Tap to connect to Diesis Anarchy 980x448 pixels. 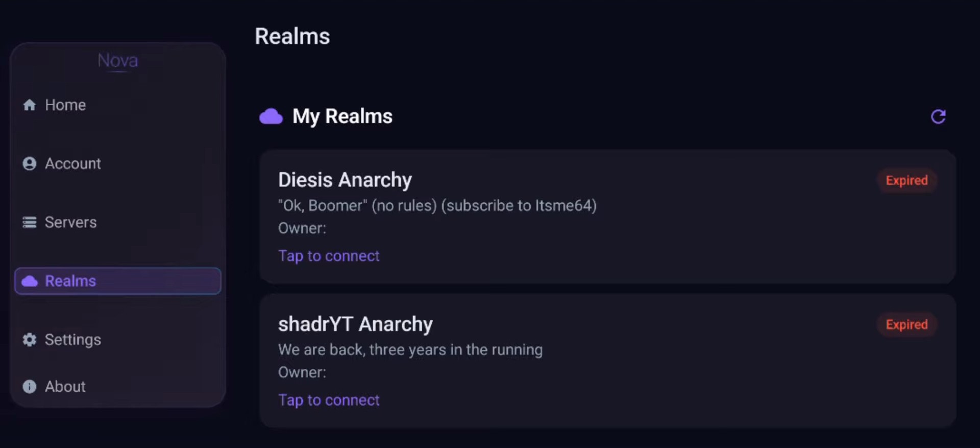click(x=329, y=256)
